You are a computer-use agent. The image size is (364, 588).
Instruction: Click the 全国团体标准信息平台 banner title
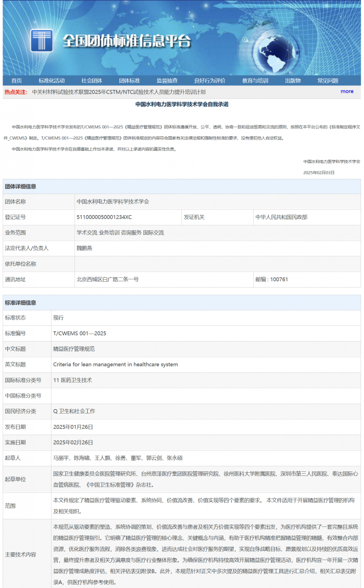click(126, 41)
